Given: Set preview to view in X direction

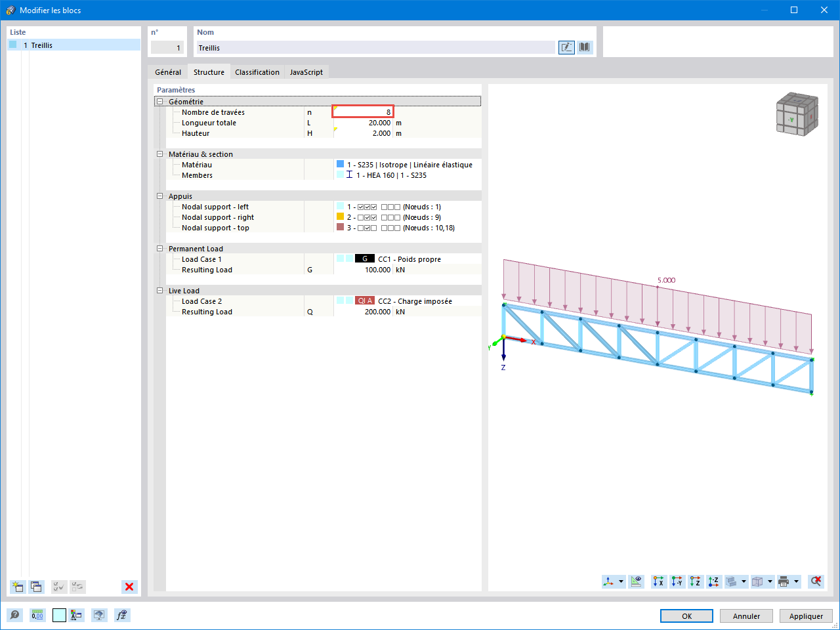Looking at the screenshot, I should [x=659, y=581].
